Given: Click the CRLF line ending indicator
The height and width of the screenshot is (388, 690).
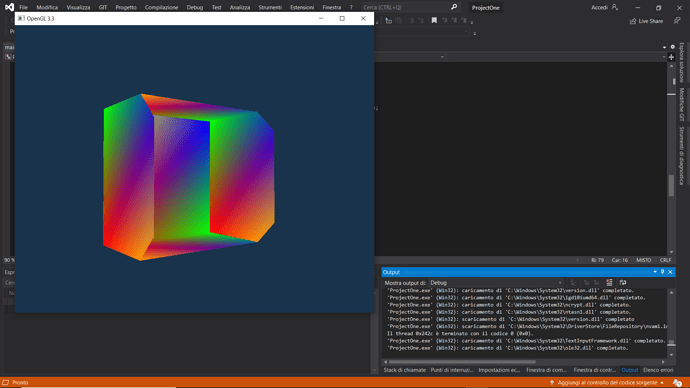Looking at the screenshot, I should pos(665,260).
